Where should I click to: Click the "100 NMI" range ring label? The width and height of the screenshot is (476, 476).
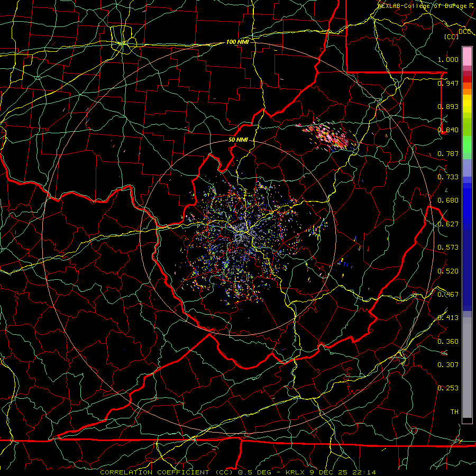[x=237, y=42]
